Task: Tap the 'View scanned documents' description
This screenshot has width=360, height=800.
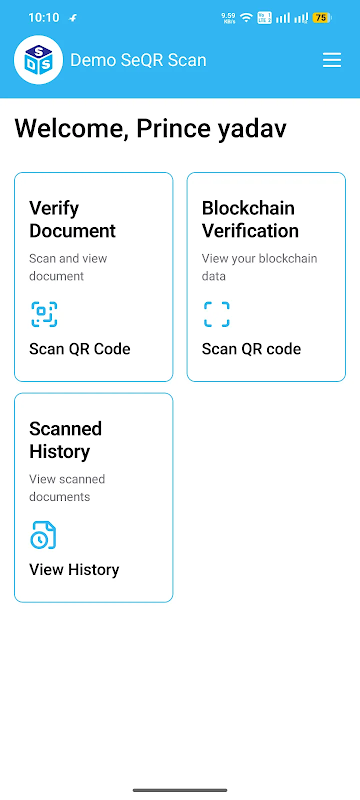Action: (67, 488)
